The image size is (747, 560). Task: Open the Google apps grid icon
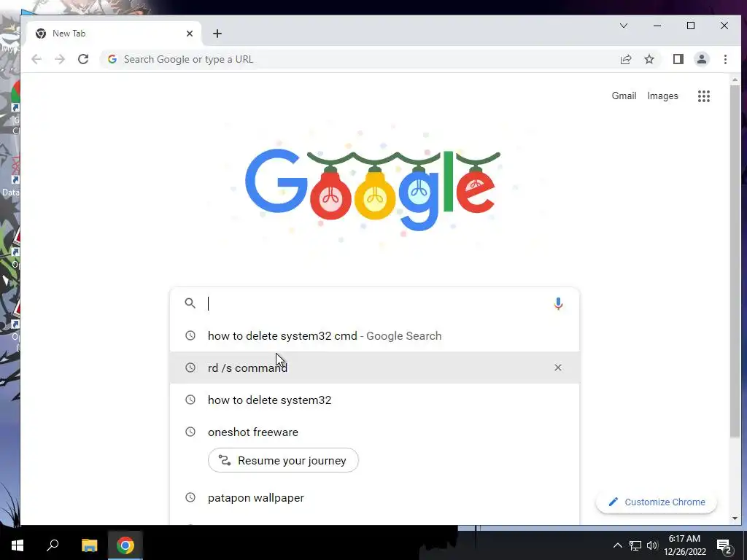[704, 96]
